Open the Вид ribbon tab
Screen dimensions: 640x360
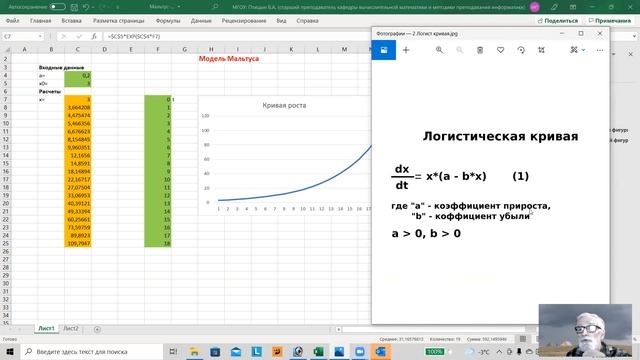pyautogui.click(x=281, y=20)
